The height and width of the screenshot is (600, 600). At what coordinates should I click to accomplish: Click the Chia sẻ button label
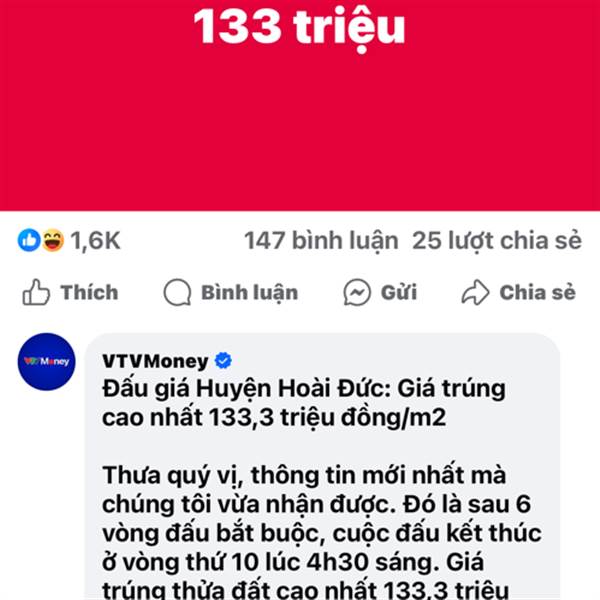click(538, 292)
